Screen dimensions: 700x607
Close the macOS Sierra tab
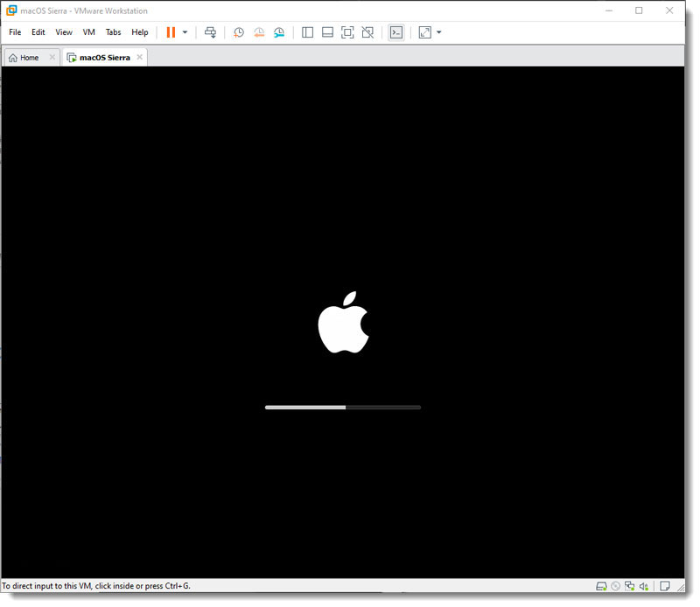coord(140,57)
